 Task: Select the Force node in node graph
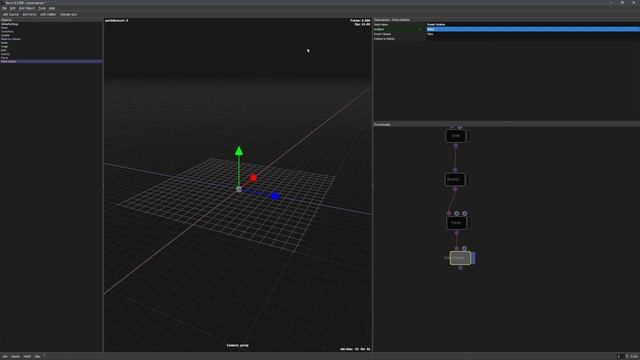coord(456,223)
